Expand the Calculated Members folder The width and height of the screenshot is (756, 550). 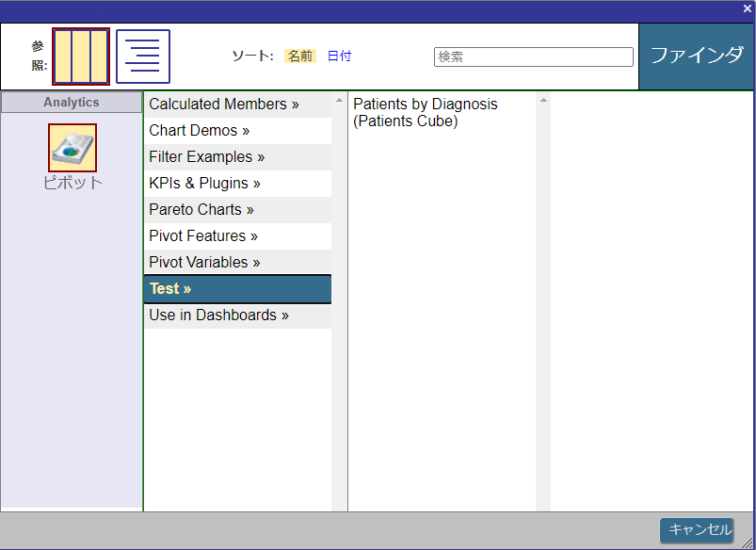tap(223, 105)
